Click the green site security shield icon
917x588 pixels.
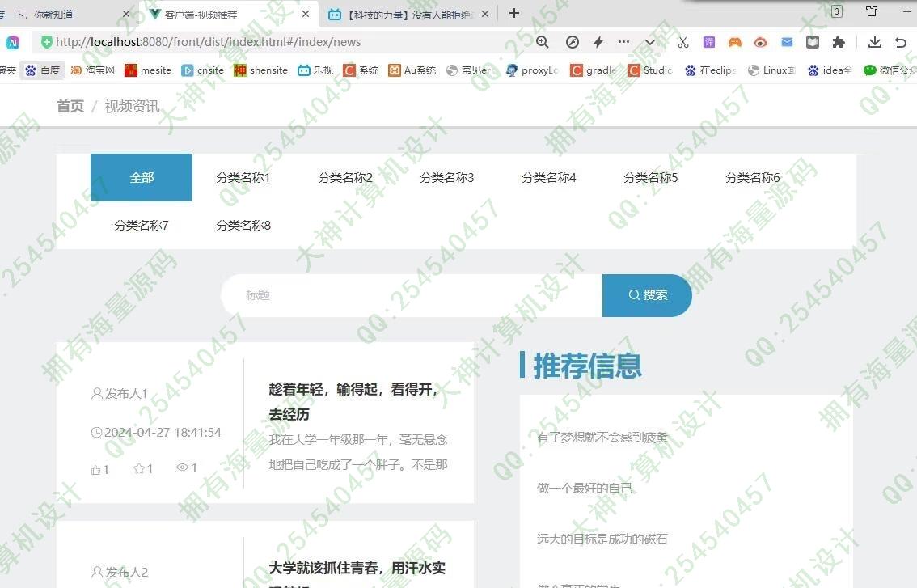46,42
